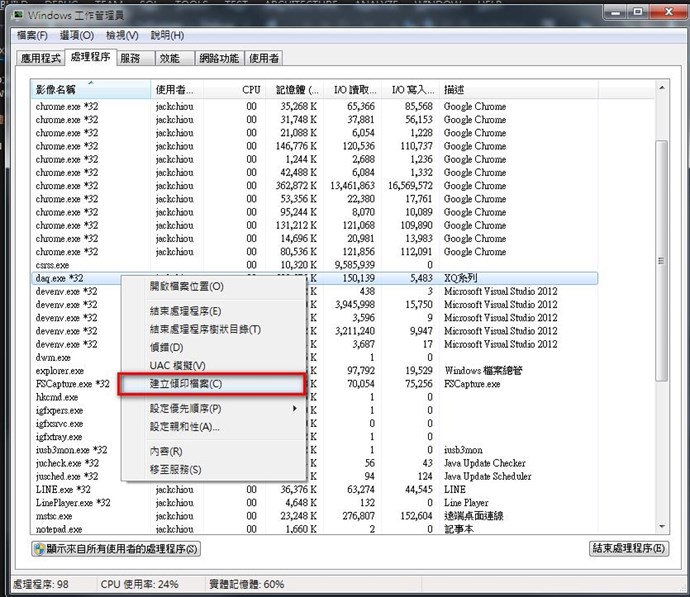Choose 結束處理程序(E) from context menu

pos(185,311)
